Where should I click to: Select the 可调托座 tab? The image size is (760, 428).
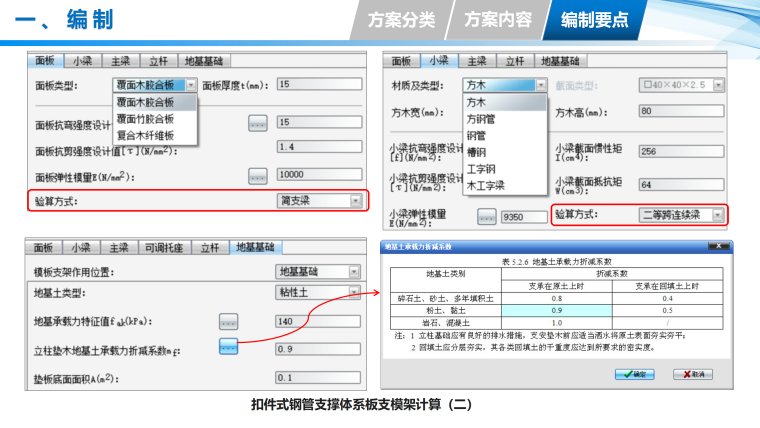(164, 248)
